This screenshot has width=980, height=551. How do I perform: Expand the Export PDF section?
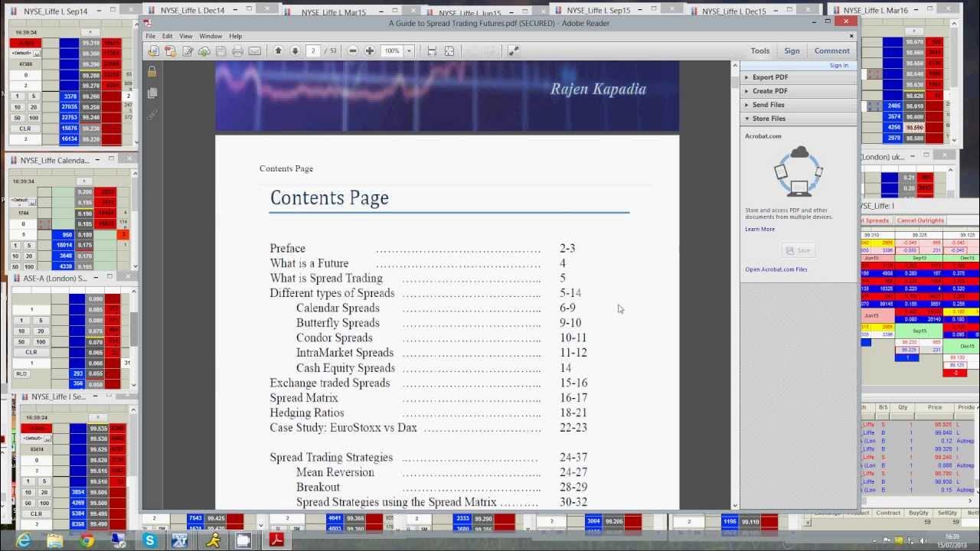click(798, 77)
